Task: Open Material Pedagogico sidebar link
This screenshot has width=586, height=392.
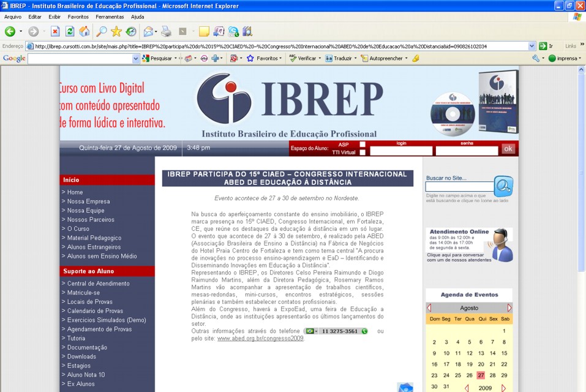Action: 94,238
